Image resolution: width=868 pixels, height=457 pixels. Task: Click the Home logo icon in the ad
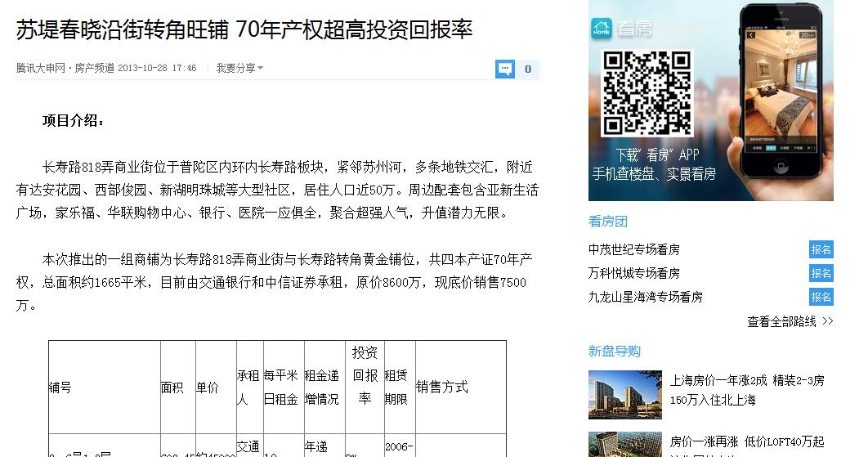(602, 27)
